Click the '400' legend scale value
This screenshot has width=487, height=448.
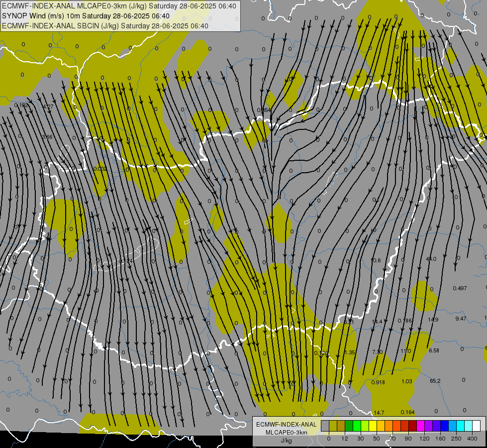click(472, 439)
